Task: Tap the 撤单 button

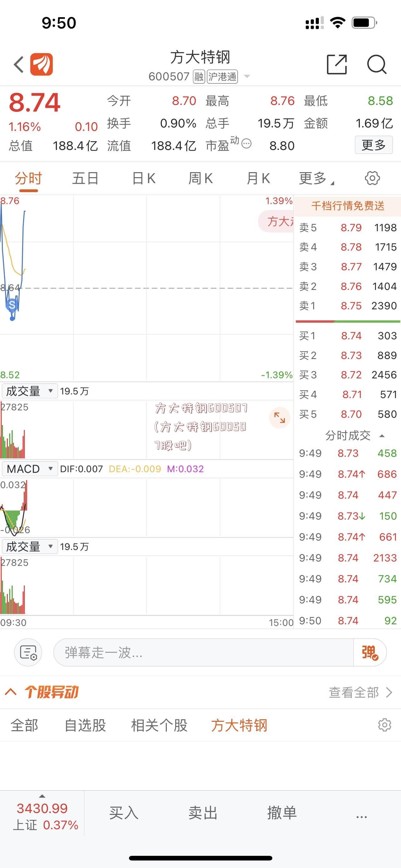Action: [x=282, y=813]
